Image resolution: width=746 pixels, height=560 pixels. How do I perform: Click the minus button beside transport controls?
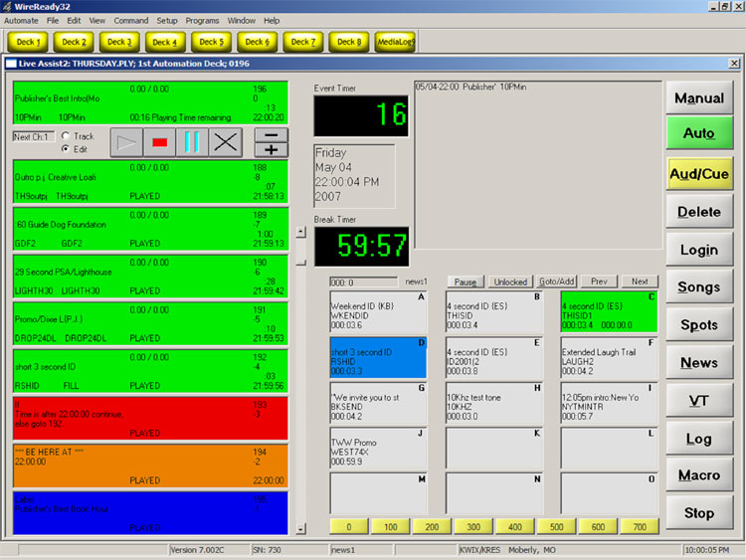point(272,135)
